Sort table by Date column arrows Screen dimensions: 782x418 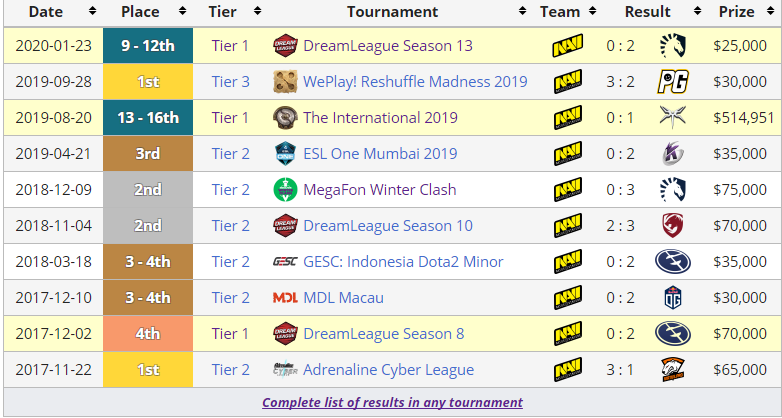point(93,12)
